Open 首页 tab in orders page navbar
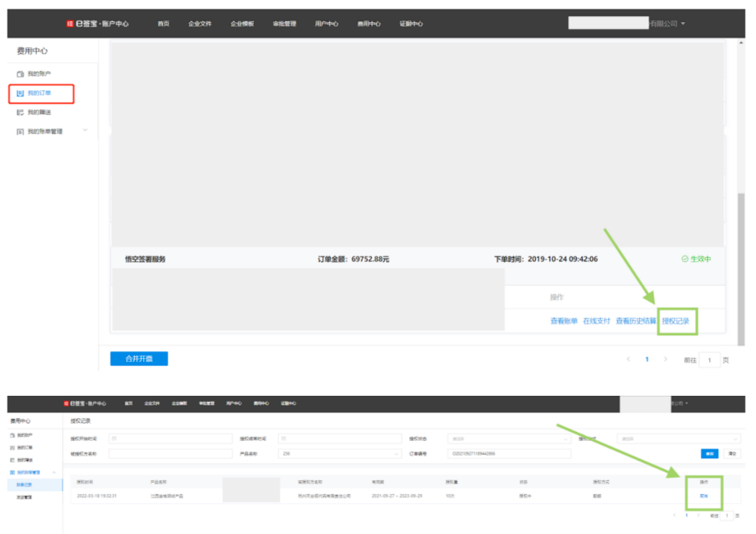756x534 pixels. coord(164,24)
